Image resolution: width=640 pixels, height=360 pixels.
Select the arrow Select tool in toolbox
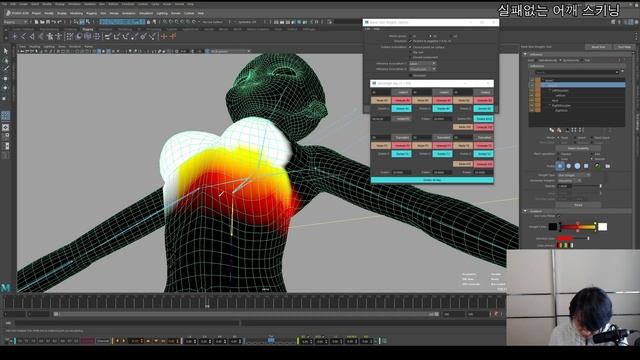tap(6, 51)
